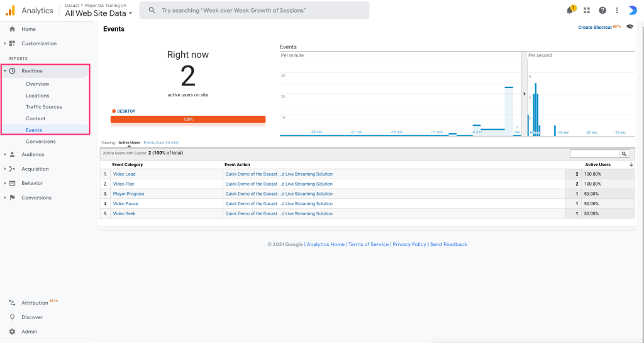Screen dimensions: 644x343
Task: Open the All Web Site Data dropdown
Action: 99,13
